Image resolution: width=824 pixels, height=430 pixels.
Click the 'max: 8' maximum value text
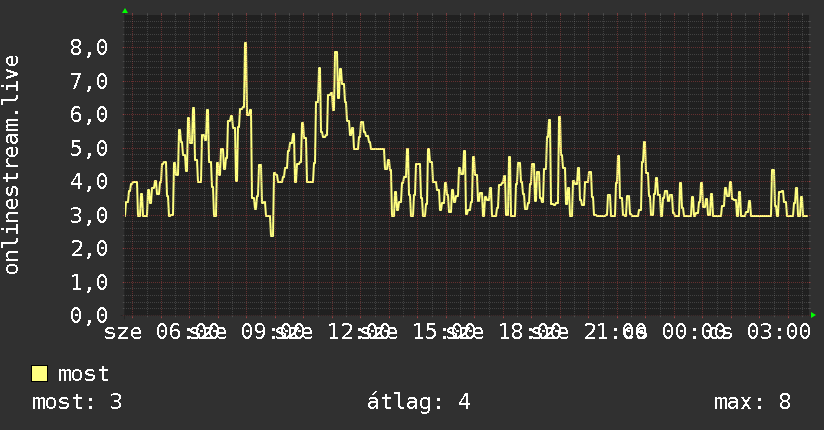[x=752, y=402]
